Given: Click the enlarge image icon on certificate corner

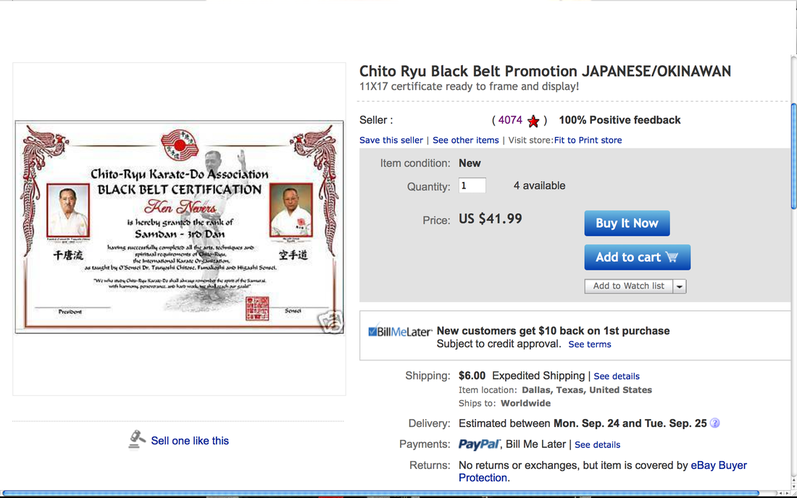Looking at the screenshot, I should tap(330, 322).
